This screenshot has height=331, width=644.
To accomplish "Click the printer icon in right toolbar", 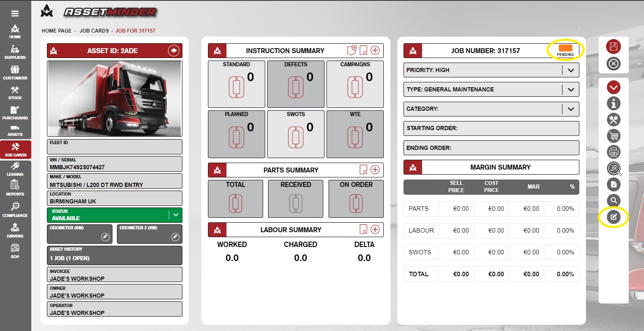I will click(x=614, y=152).
